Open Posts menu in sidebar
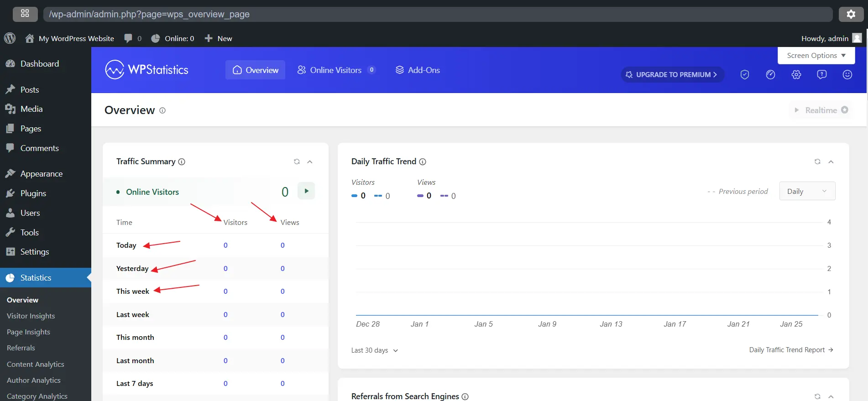Viewport: 868px width, 401px height. click(x=46, y=90)
